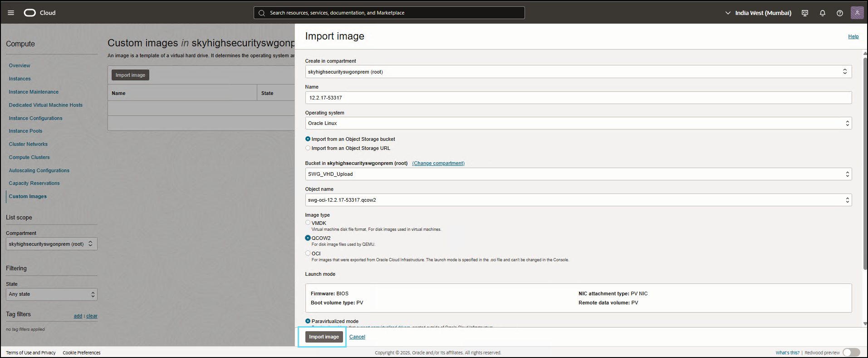Select the OCI image type
Screen dimensions: 868x358
(x=308, y=253)
